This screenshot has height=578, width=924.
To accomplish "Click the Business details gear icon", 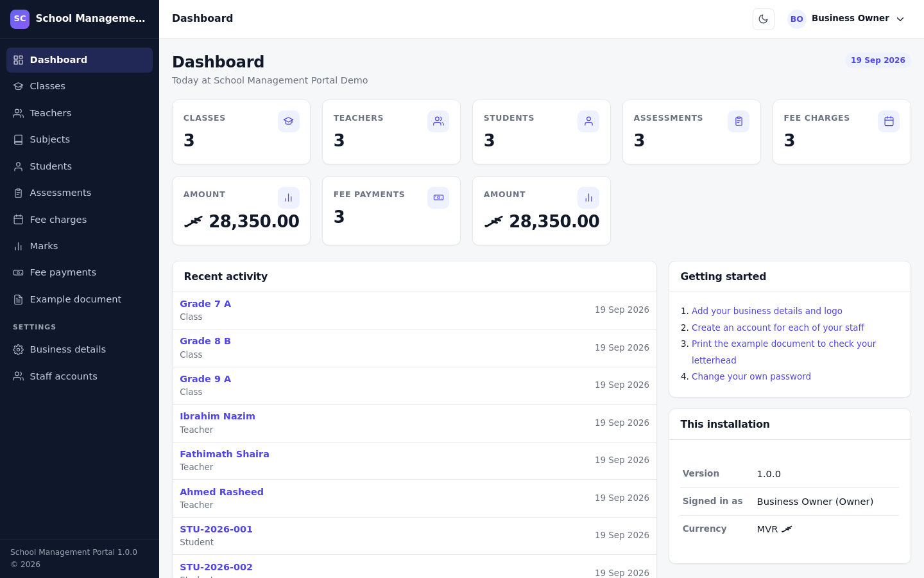I will [x=19, y=349].
